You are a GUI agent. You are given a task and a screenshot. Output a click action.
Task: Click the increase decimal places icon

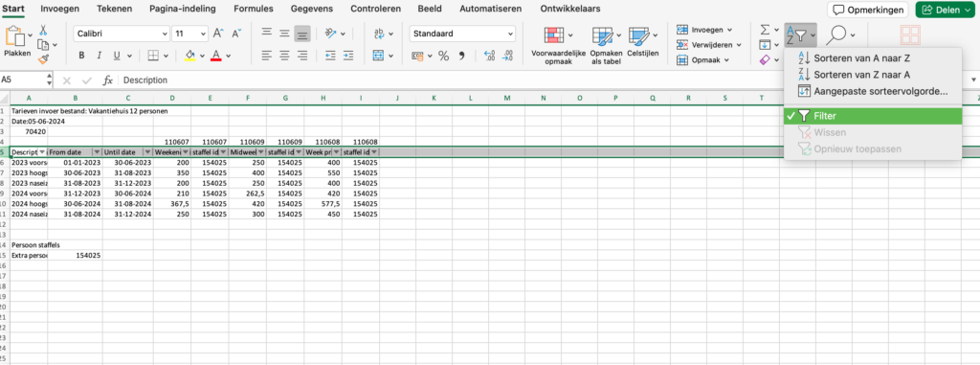[489, 56]
